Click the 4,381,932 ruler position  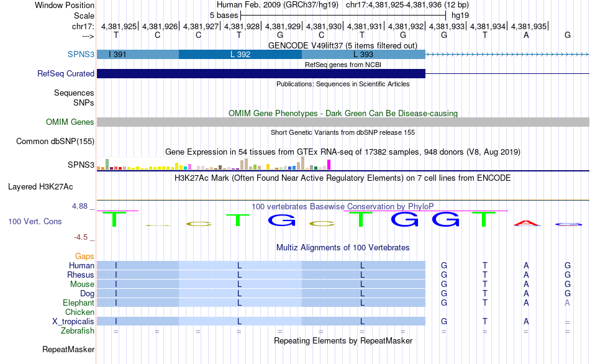point(406,26)
